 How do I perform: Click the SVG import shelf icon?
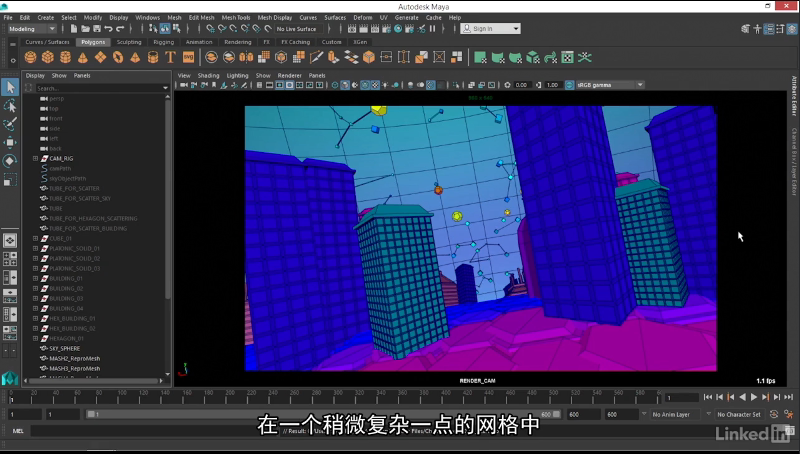pos(188,57)
